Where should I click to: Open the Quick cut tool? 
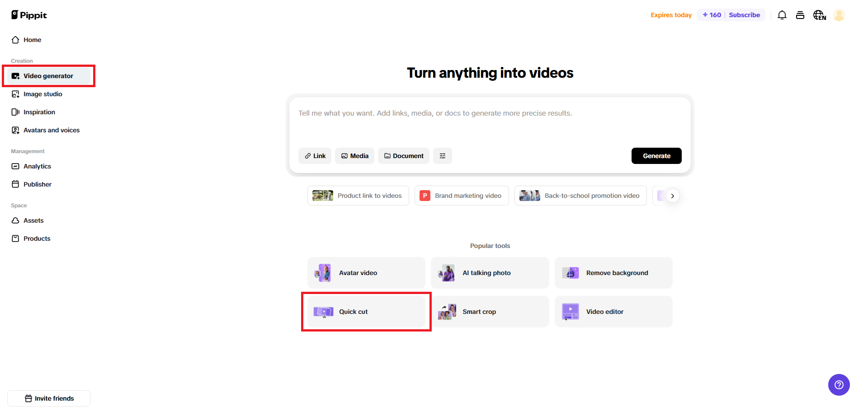click(366, 312)
